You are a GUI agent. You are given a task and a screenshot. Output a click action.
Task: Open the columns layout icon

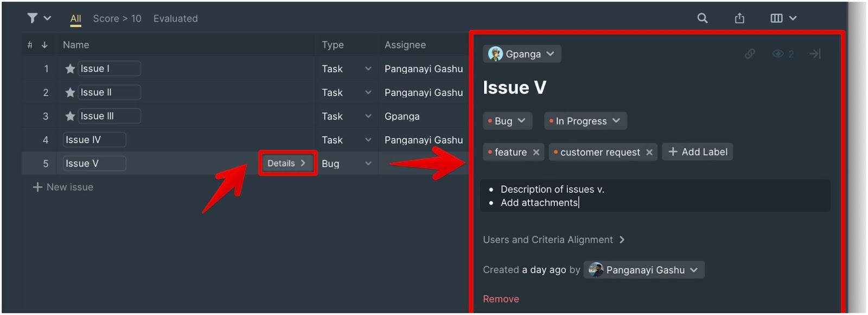click(776, 18)
